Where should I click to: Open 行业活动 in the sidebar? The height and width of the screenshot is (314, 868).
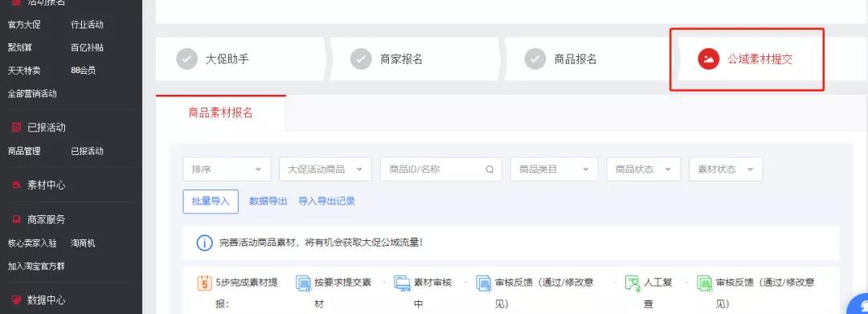tap(87, 25)
